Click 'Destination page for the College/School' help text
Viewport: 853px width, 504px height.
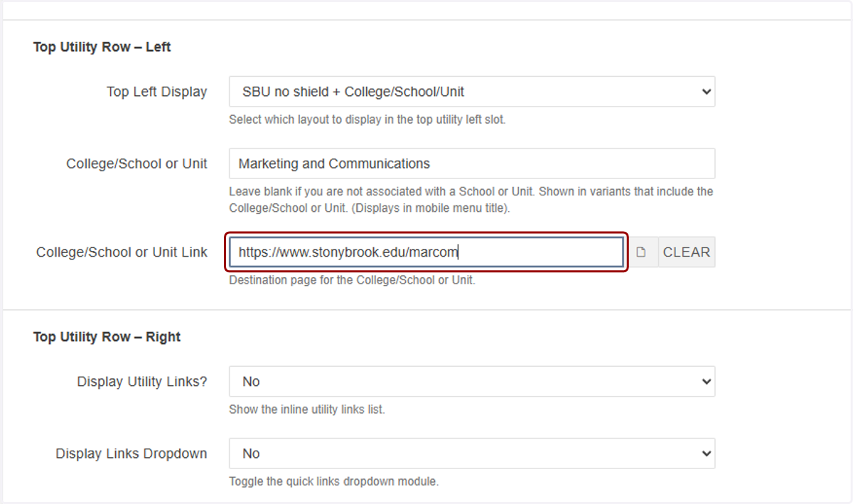point(352,280)
